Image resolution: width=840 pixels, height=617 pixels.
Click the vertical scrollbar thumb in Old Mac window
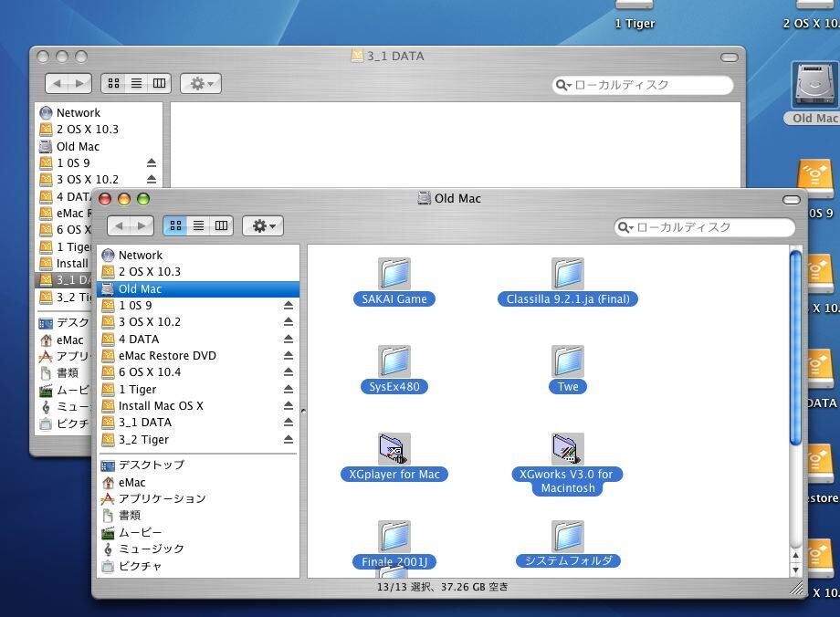[794, 347]
